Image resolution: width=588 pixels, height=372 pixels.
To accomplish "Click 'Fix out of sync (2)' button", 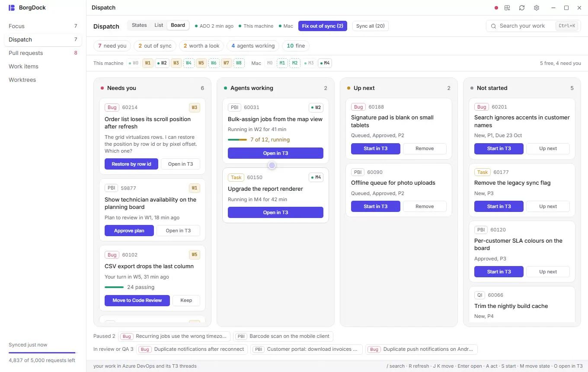I will tap(323, 26).
